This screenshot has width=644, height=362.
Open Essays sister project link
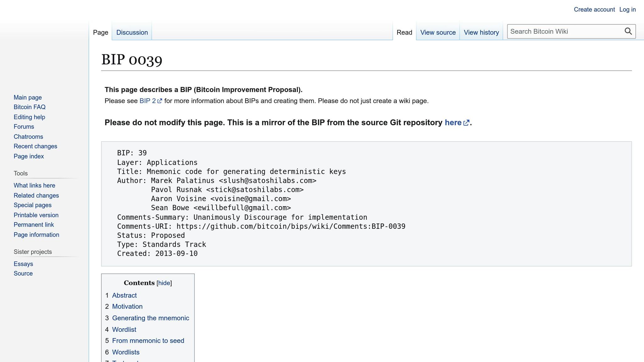pyautogui.click(x=23, y=264)
